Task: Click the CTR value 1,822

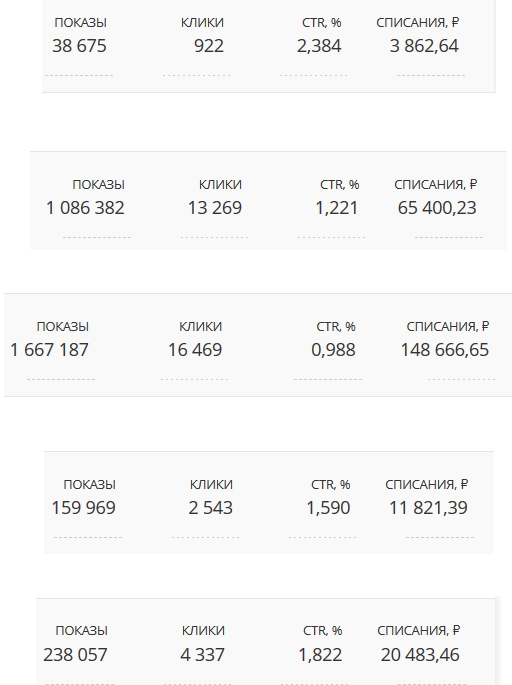Action: (x=320, y=654)
